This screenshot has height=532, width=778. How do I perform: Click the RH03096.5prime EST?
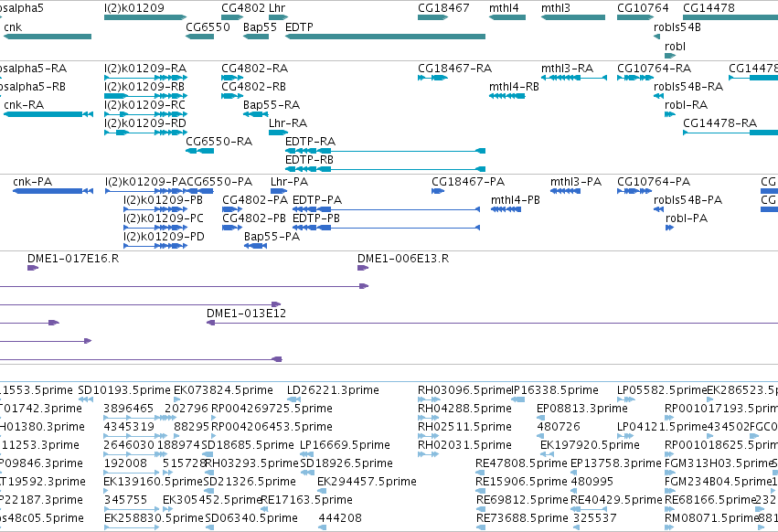click(429, 400)
